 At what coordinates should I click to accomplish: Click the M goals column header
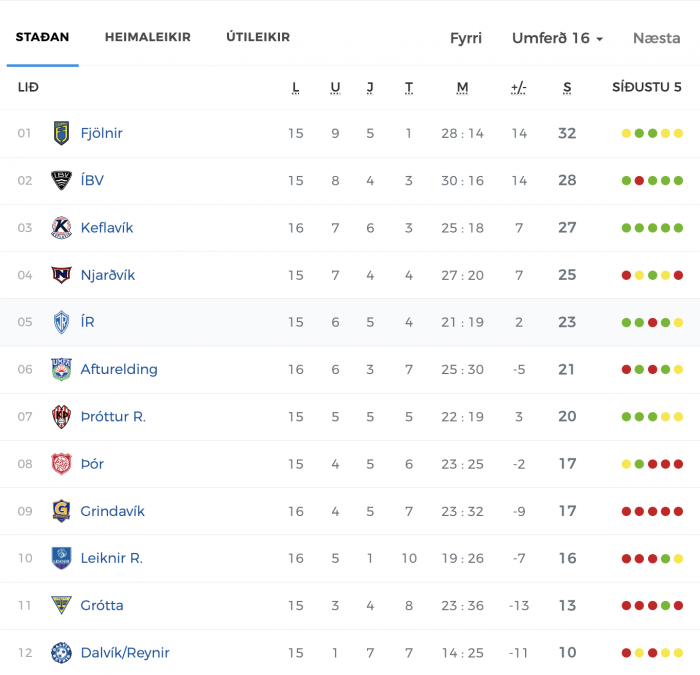pos(462,87)
